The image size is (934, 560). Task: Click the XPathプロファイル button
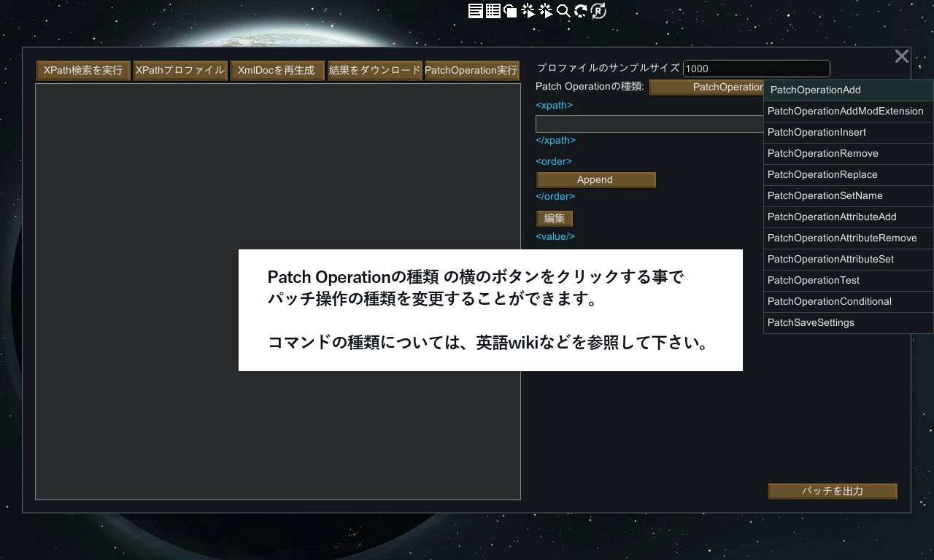click(180, 71)
